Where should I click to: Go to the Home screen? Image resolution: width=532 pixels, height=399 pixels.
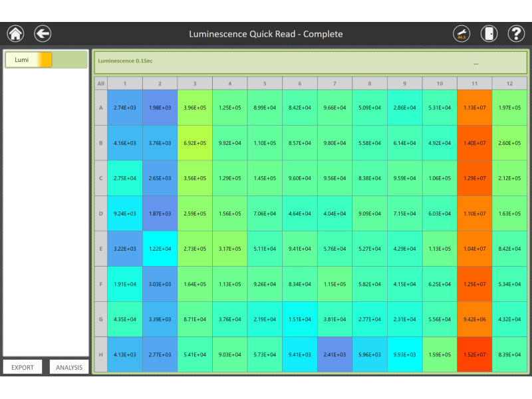click(x=15, y=33)
